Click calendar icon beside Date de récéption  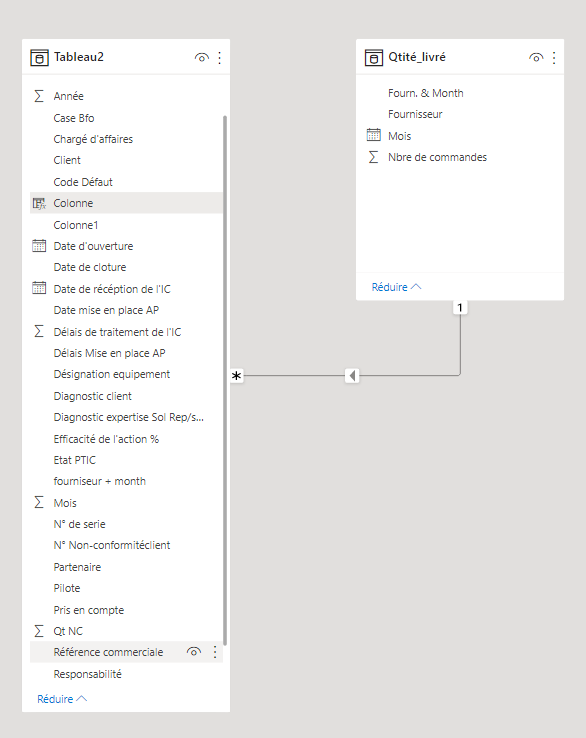click(39, 288)
